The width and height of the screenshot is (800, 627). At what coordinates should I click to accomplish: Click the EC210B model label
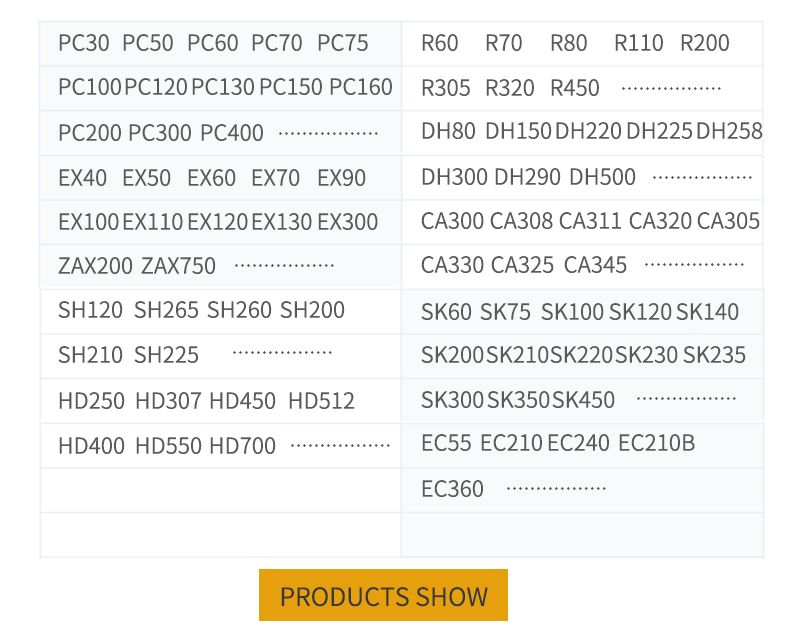(x=656, y=443)
